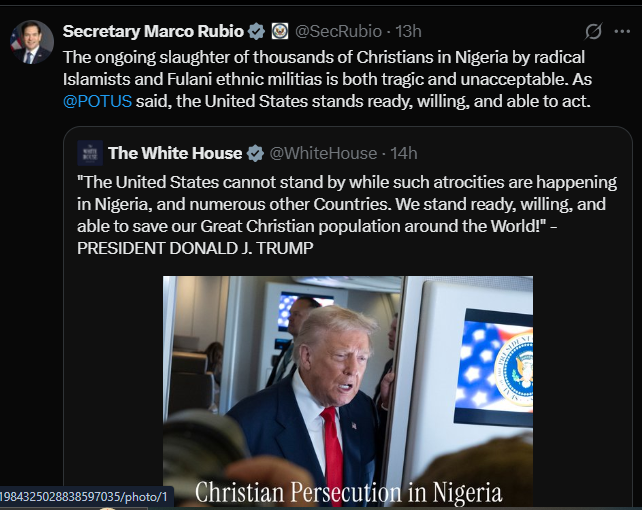
Task: Click The White House avatar icon
Action: (x=90, y=153)
